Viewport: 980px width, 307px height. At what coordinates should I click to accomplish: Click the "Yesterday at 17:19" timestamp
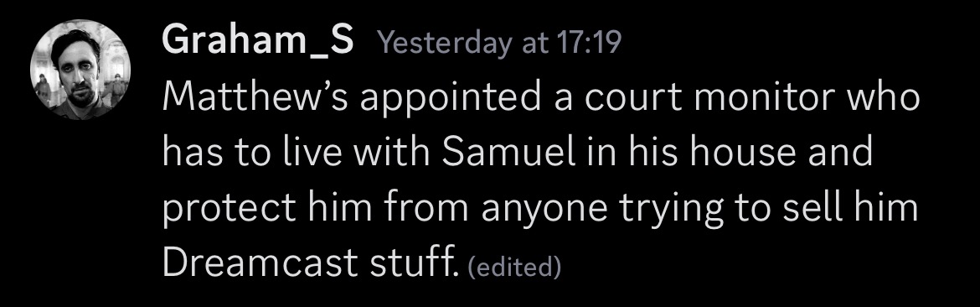tap(500, 43)
